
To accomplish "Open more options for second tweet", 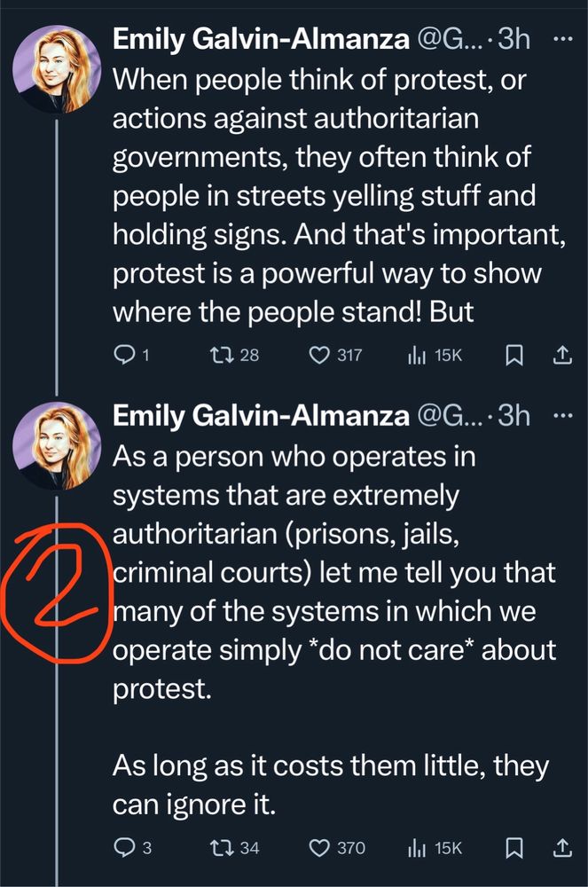I will (561, 415).
